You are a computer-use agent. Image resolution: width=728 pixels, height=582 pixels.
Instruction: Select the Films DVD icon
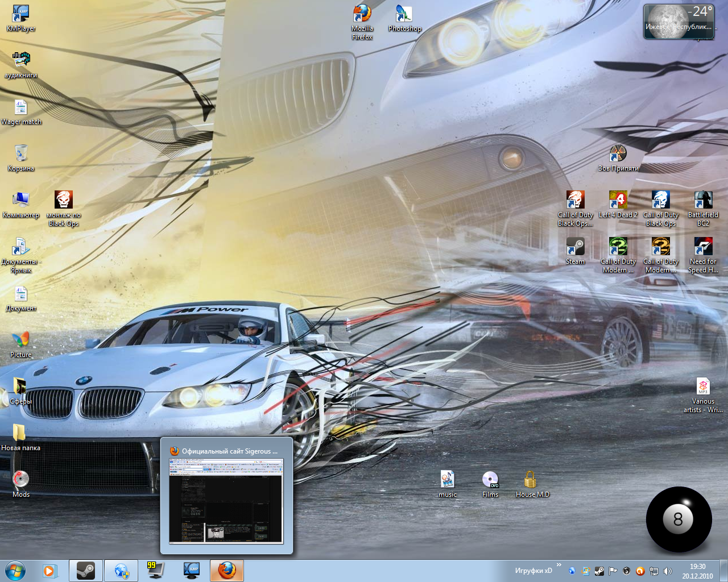point(490,484)
